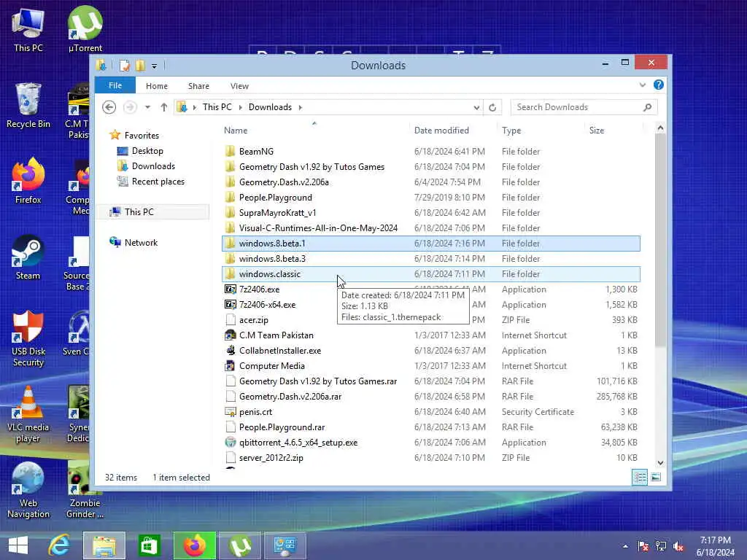Switch to Firefox on the taskbar
Viewport: 747px width, 560px height.
194,545
